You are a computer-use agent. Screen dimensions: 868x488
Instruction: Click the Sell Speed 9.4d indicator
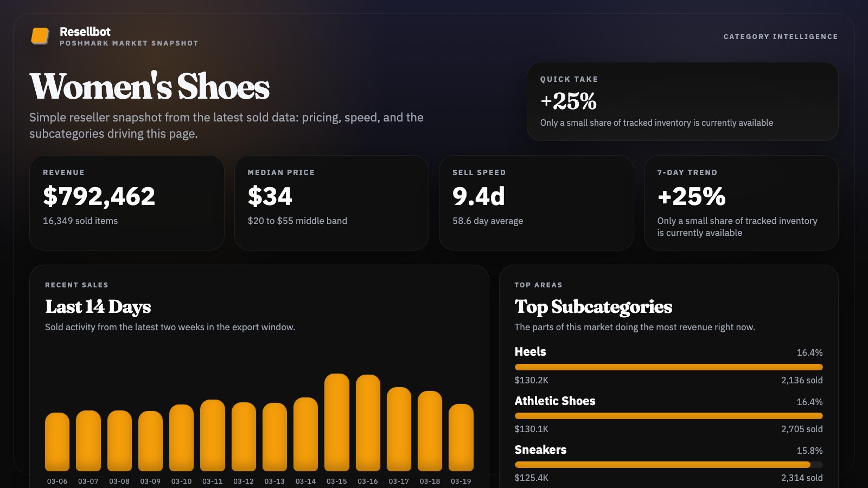478,196
